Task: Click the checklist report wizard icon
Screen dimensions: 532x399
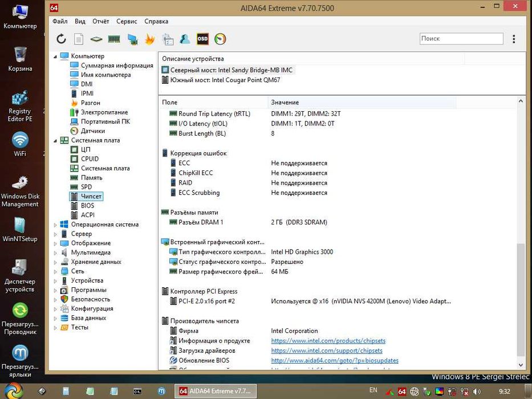Action: tap(168, 39)
